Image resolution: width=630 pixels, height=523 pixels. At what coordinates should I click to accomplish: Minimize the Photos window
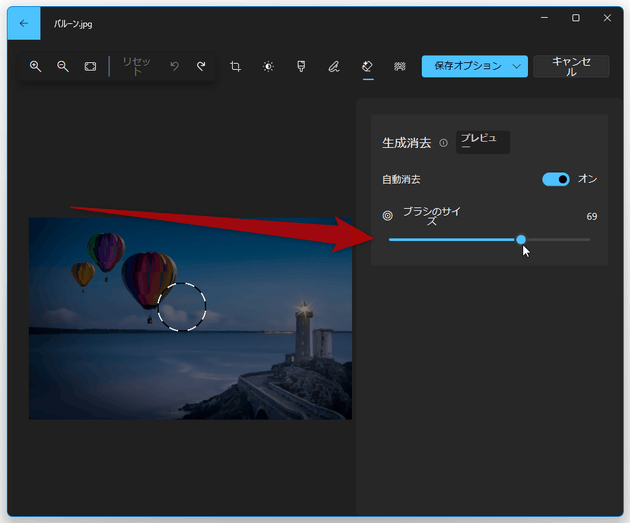pos(544,18)
